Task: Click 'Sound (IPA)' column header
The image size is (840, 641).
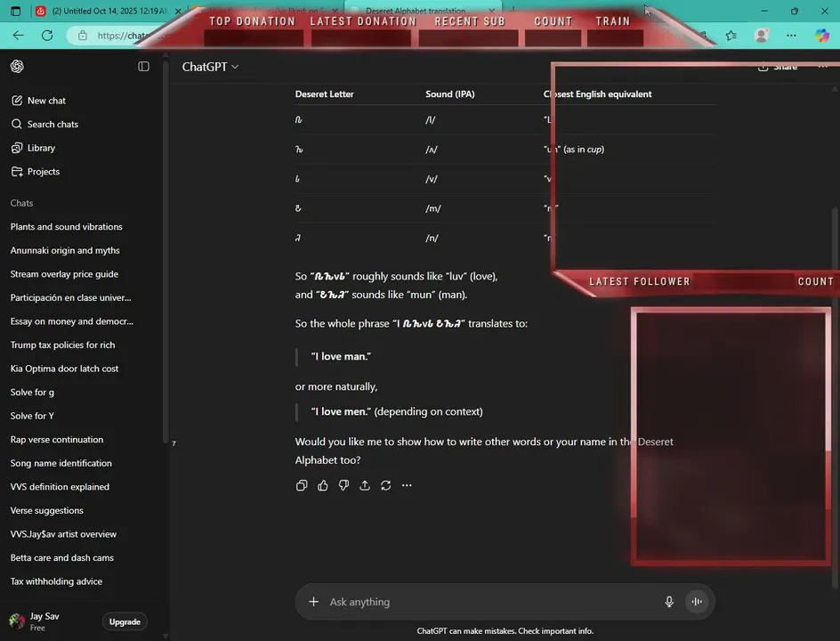Action: pyautogui.click(x=450, y=93)
